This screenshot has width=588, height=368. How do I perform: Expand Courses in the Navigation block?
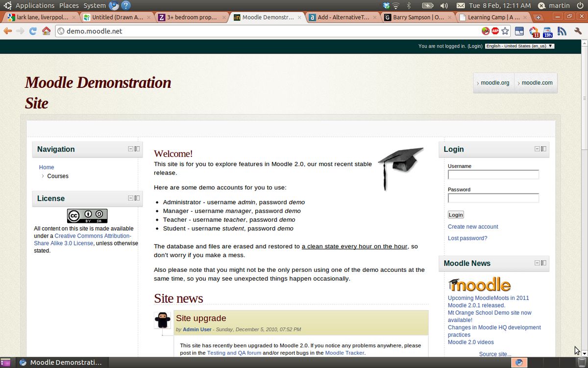pos(43,176)
